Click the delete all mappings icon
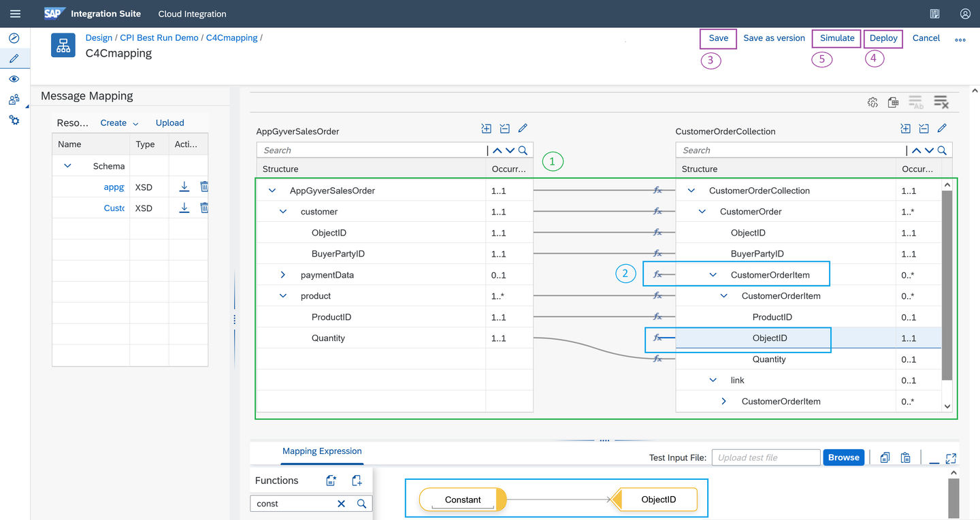This screenshot has height=520, width=980. coord(941,102)
